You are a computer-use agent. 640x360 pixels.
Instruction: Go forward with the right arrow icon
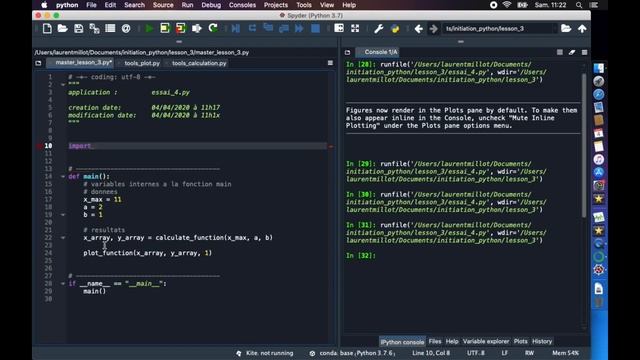click(433, 29)
